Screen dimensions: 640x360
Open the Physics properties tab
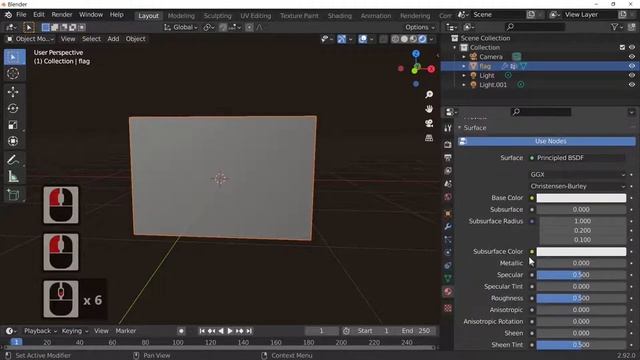tap(448, 252)
